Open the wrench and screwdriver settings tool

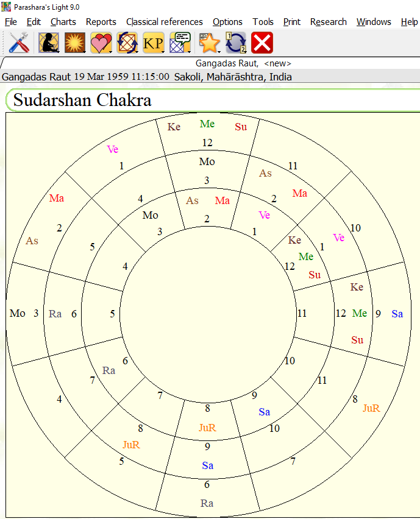tap(20, 43)
